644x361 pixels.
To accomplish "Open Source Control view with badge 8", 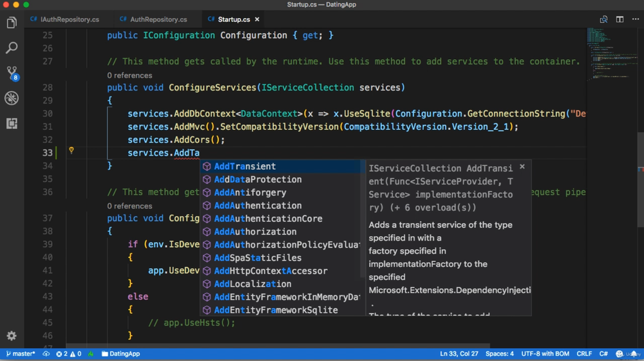I will pos(12,73).
